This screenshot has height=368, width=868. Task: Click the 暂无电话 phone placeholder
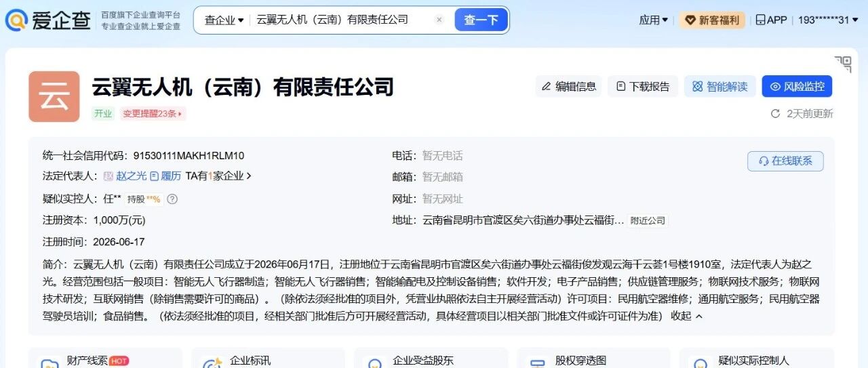[442, 155]
